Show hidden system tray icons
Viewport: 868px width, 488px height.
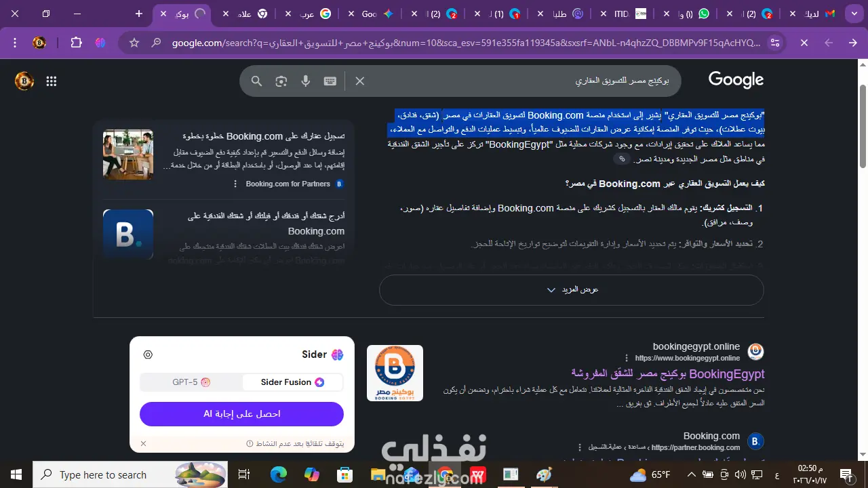coord(691,474)
